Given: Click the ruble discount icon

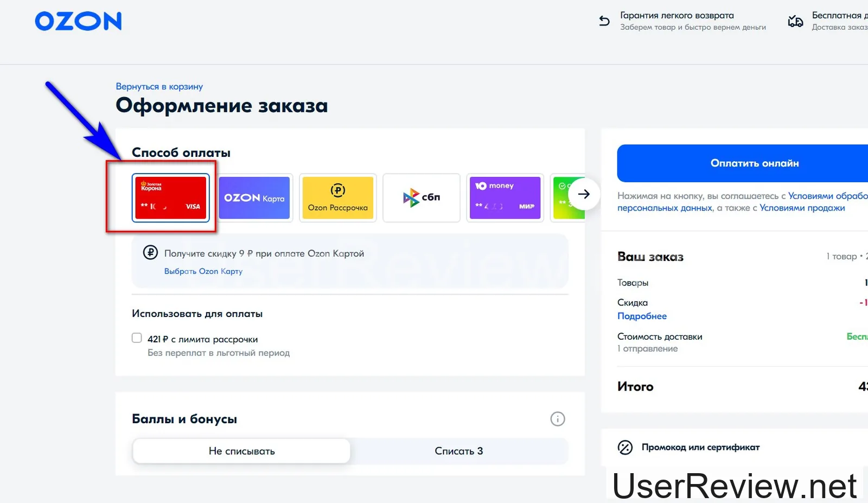Looking at the screenshot, I should pos(150,253).
